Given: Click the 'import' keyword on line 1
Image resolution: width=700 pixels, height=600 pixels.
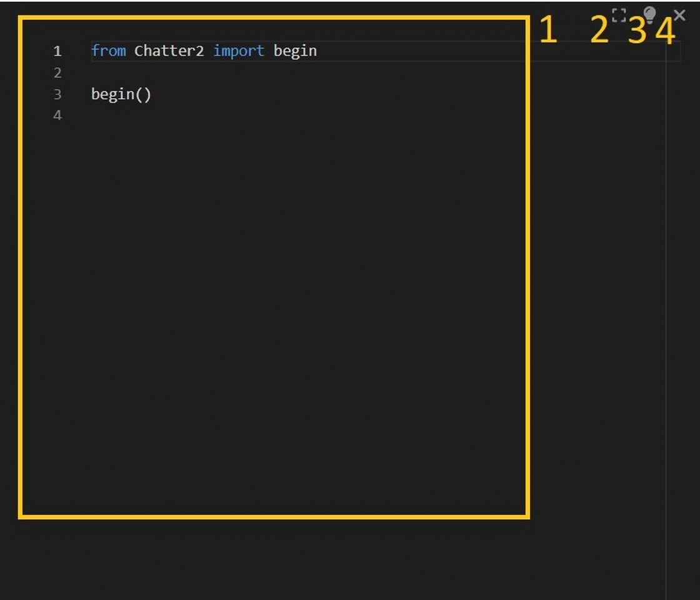Looking at the screenshot, I should point(239,51).
